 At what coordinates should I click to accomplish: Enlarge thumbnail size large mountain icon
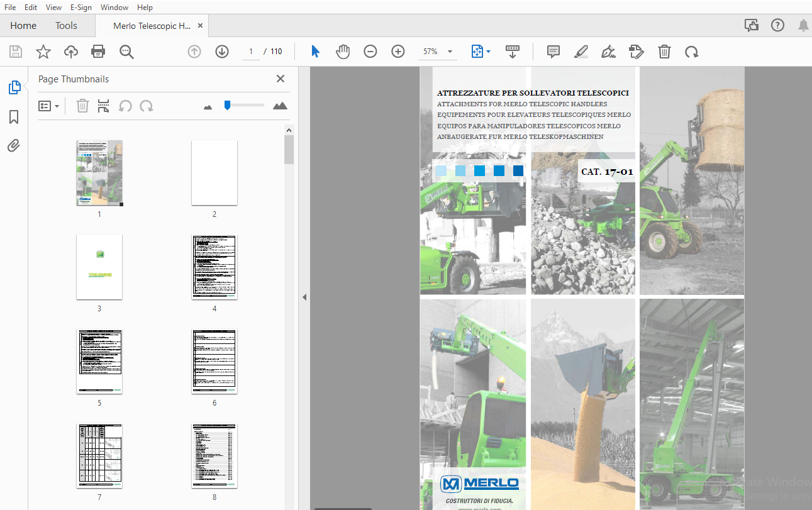(x=280, y=106)
